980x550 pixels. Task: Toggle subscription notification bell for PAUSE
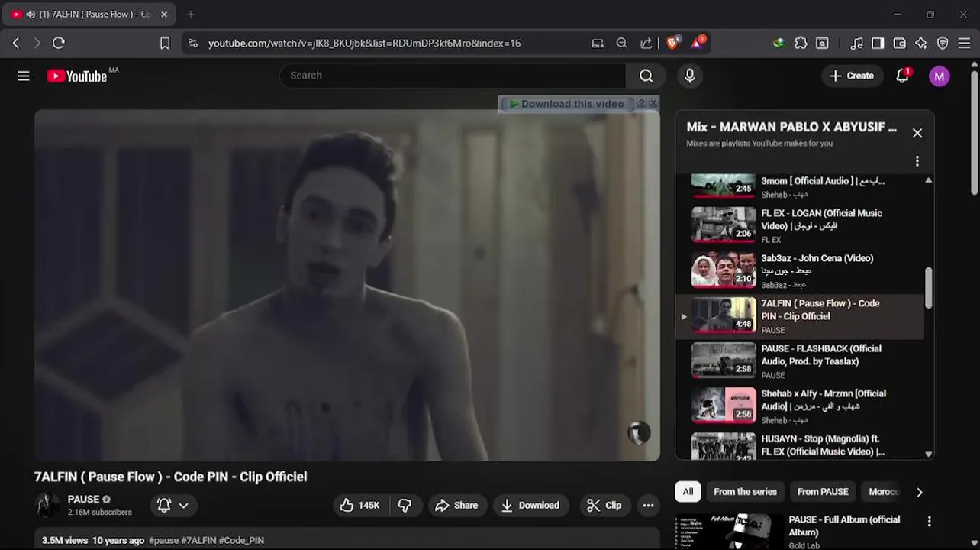172,505
